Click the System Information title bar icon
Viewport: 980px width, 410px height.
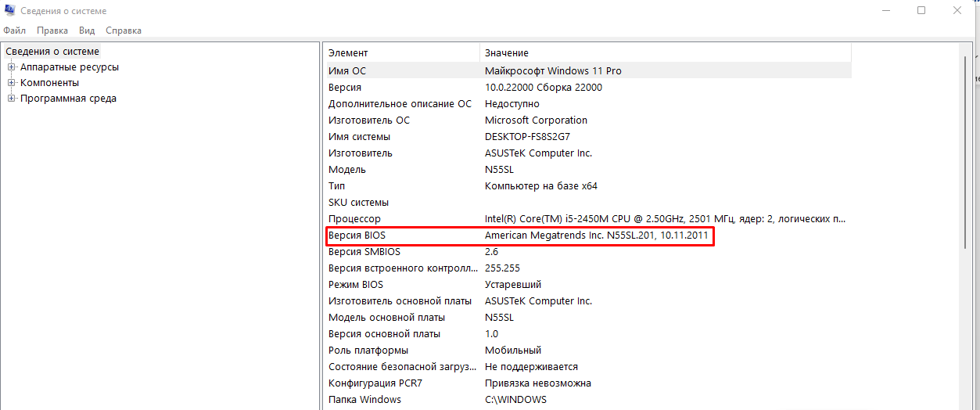pos(10,11)
